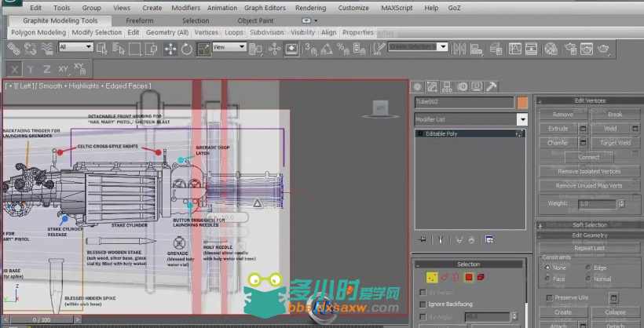This screenshot has height=328, width=644.
Task: Enable Preserve UVs checkbox
Action: (550, 297)
